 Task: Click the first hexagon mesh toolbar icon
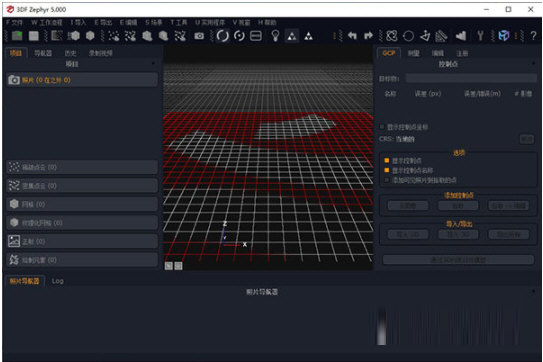click(74, 36)
